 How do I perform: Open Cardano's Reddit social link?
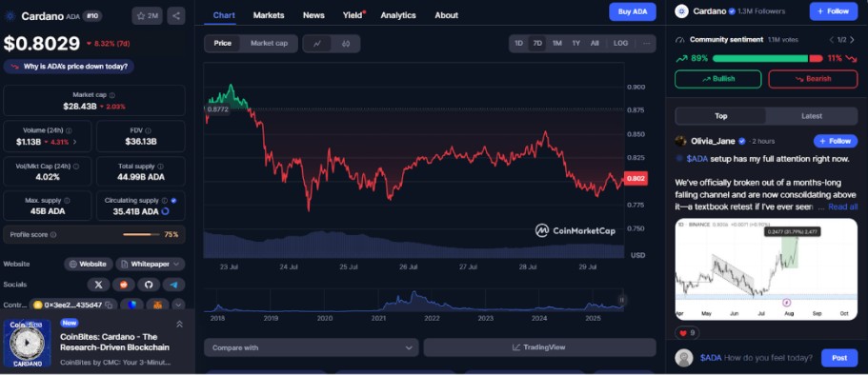[124, 285]
